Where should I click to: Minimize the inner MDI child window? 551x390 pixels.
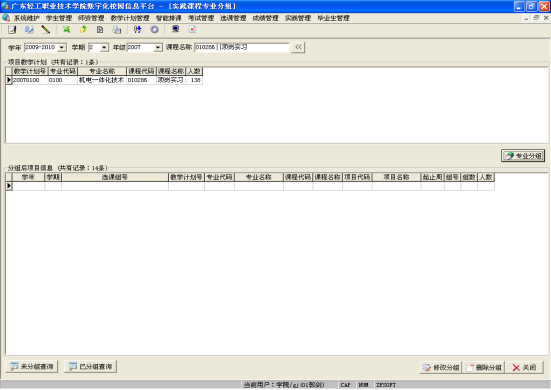click(x=526, y=18)
